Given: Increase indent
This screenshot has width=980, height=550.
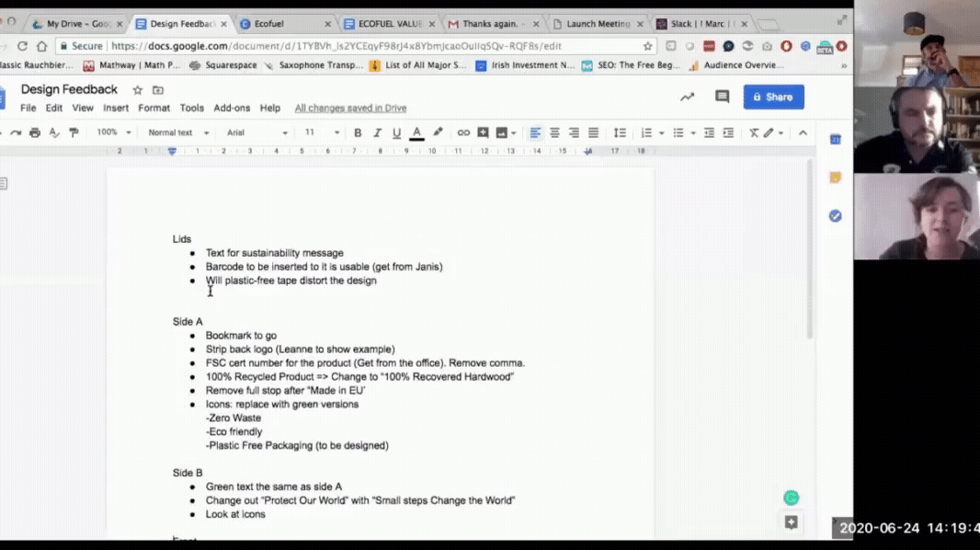Looking at the screenshot, I should click(x=728, y=132).
